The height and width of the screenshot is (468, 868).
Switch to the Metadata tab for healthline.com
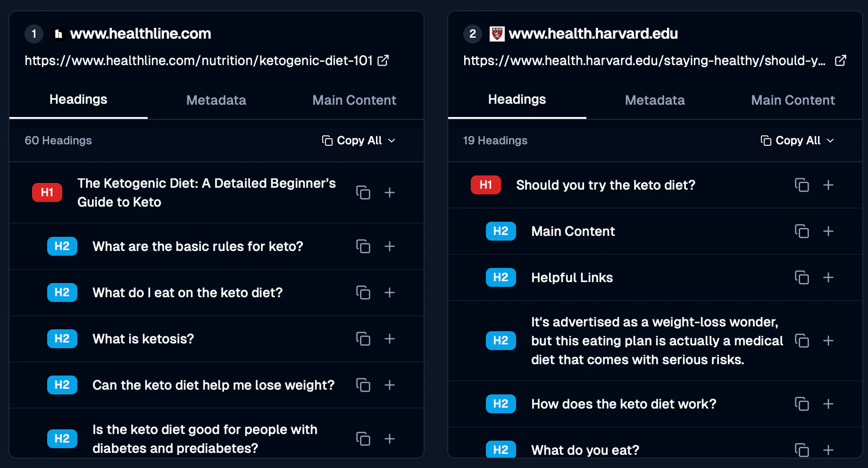216,100
